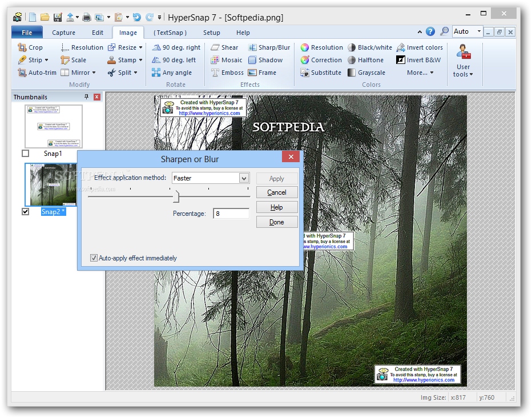Untick the Snap2 thumbnail checkbox
Image resolution: width=532 pixels, height=418 pixels.
(26, 212)
